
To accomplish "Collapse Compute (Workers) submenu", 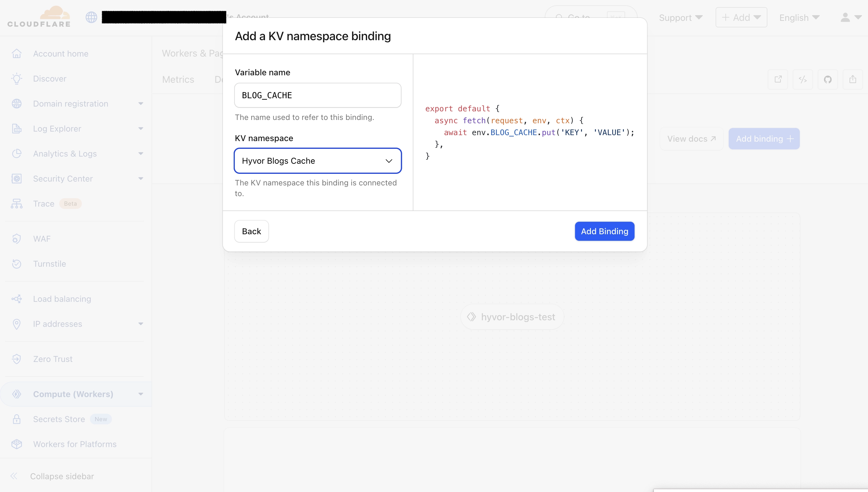I will pyautogui.click(x=141, y=394).
